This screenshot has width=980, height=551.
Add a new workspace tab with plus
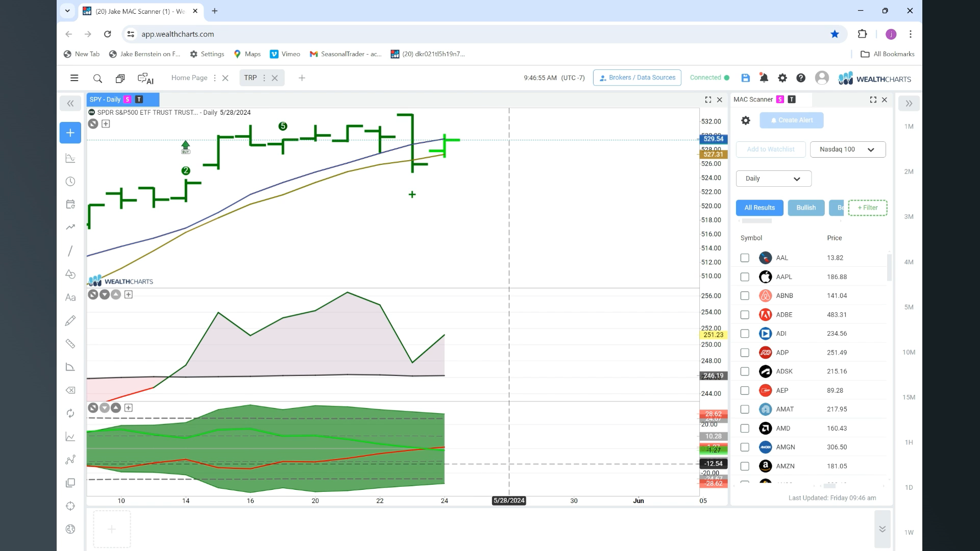point(302,78)
